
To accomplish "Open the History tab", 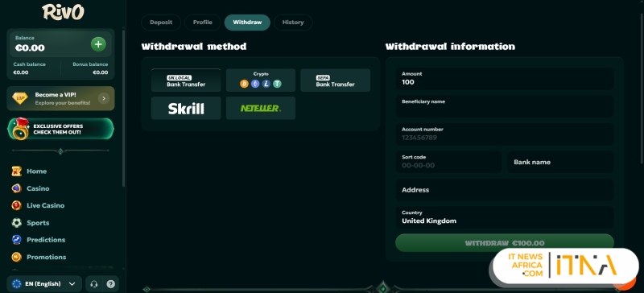I will pyautogui.click(x=293, y=23).
